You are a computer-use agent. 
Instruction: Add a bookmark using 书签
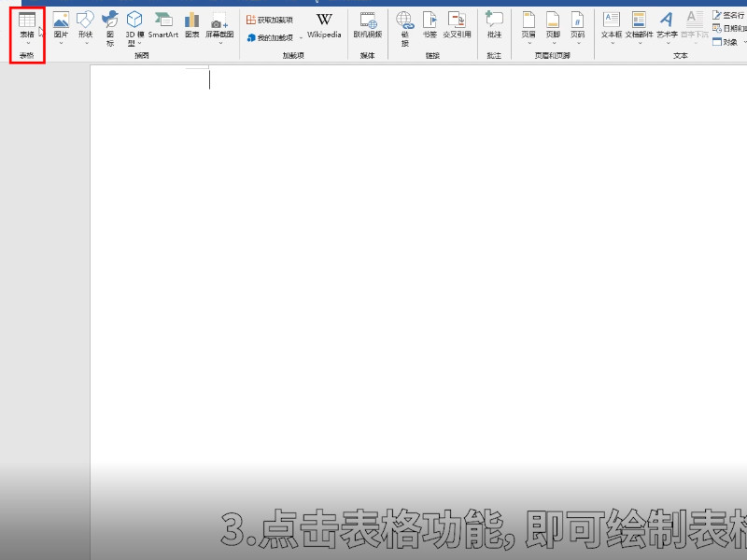[430, 25]
